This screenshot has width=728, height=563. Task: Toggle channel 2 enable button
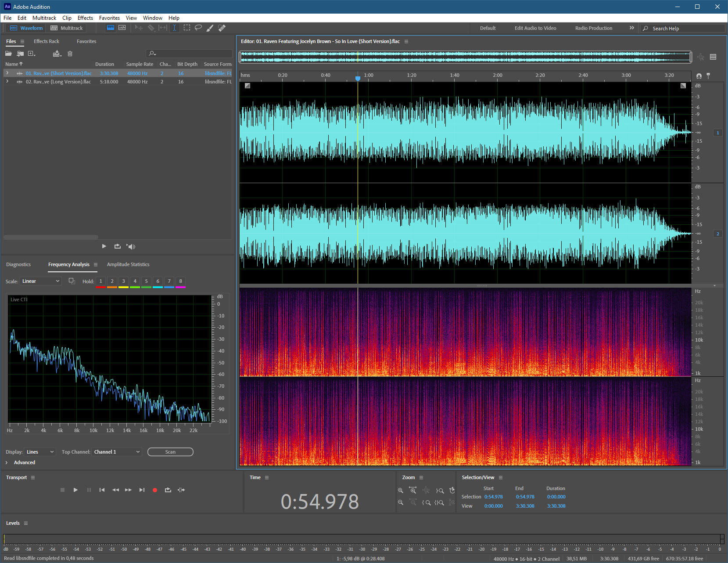pos(718,234)
